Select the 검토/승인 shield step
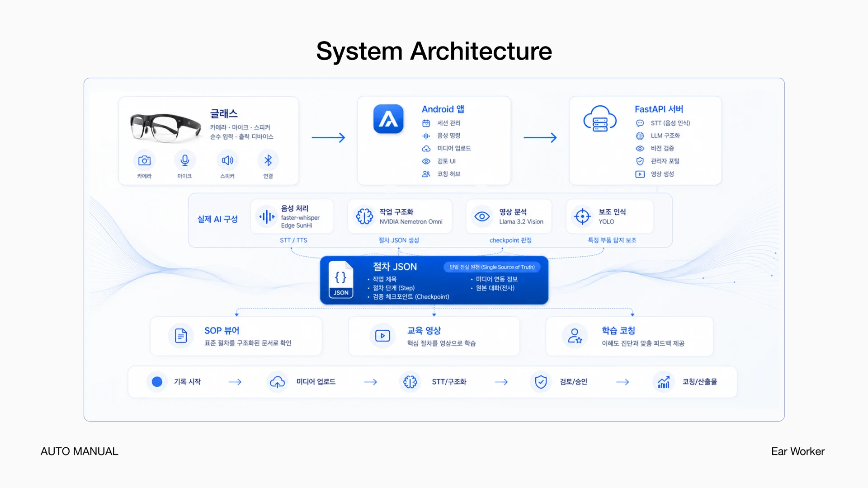Viewport: 868px width, 488px height. (559, 382)
